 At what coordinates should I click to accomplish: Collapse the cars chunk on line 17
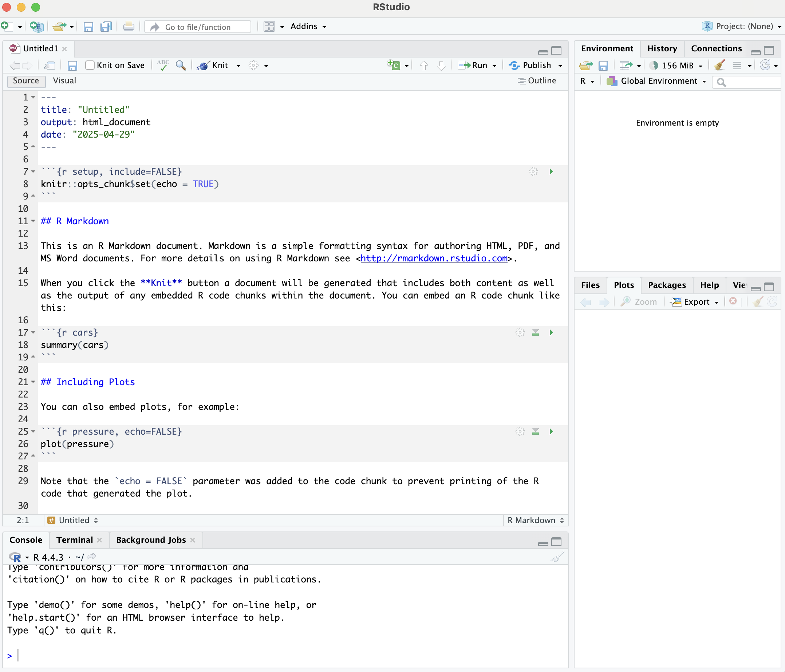pos(33,332)
